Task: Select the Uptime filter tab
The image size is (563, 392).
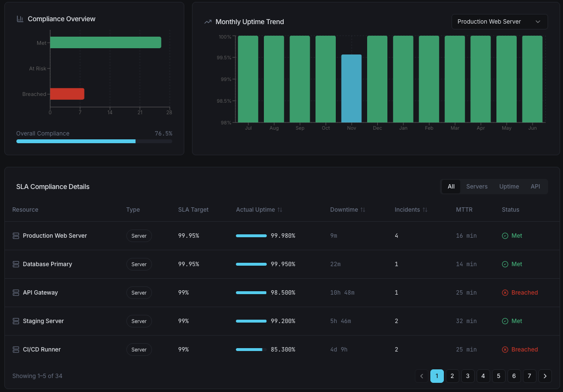Action: pos(509,187)
